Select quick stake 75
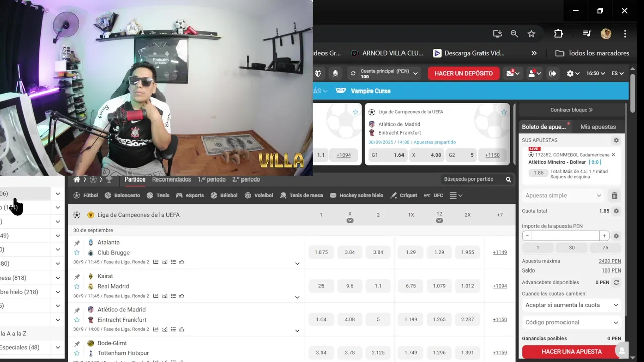The image size is (644, 362). (x=605, y=248)
